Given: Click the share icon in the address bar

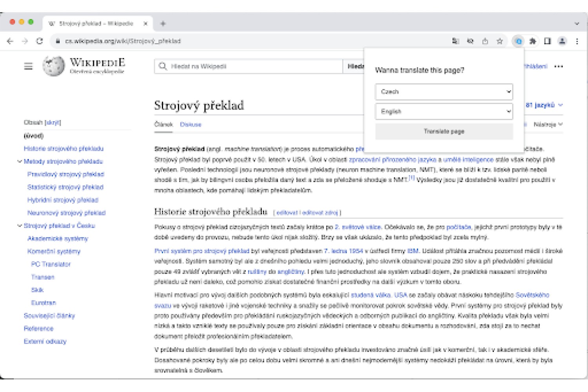Looking at the screenshot, I should [485, 41].
